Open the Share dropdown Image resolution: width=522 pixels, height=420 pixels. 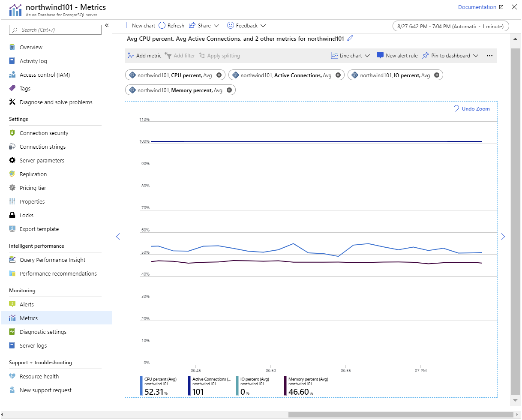tap(204, 26)
